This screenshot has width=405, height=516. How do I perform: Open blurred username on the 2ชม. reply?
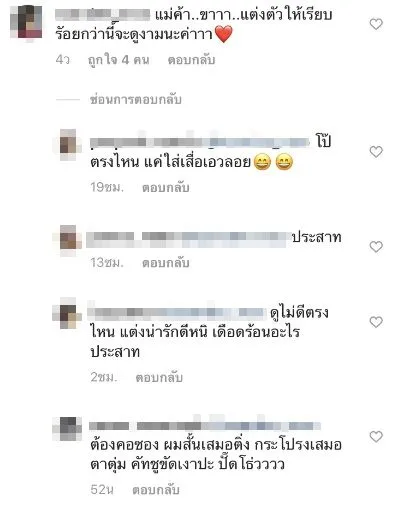pyautogui.click(x=177, y=312)
